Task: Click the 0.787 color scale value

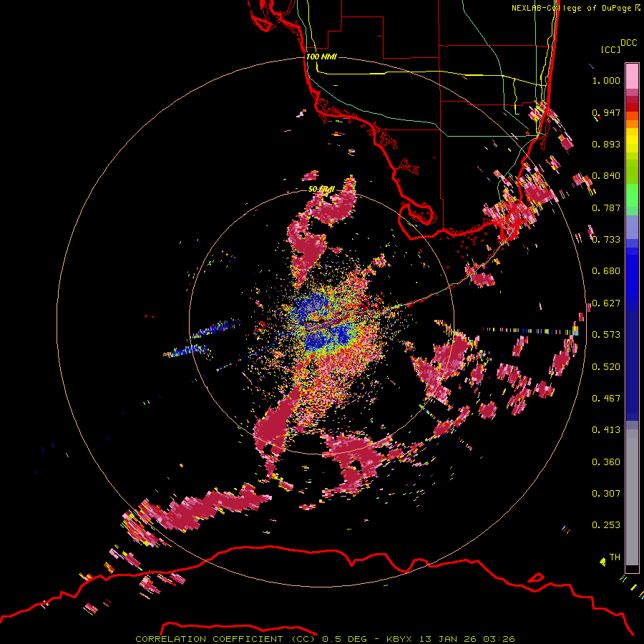Action: pos(606,208)
